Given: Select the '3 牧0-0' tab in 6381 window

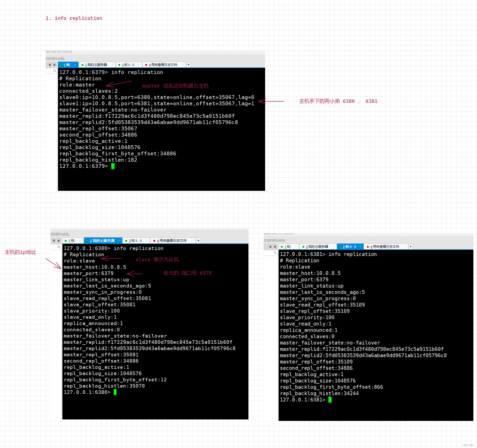Looking at the screenshot, I should point(350,246).
